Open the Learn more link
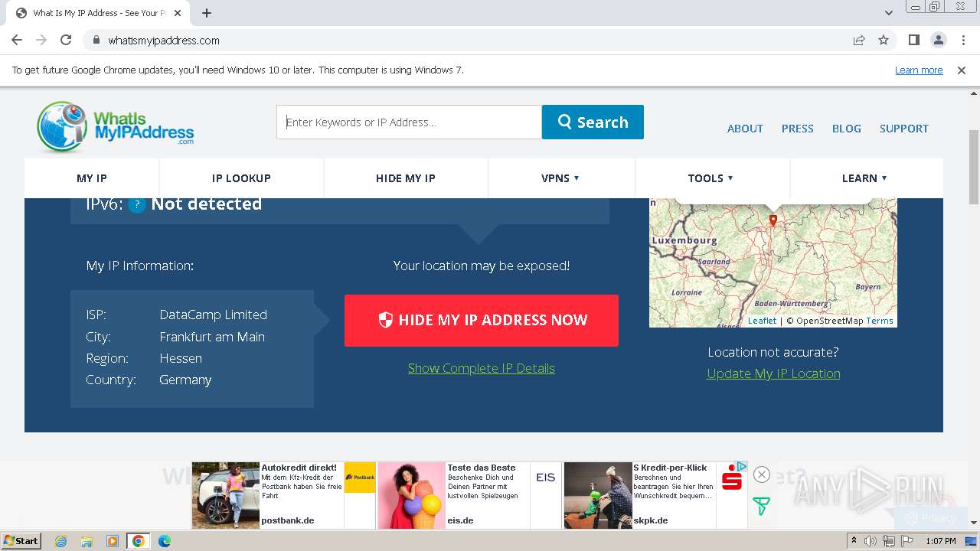This screenshot has width=980, height=551. [919, 70]
